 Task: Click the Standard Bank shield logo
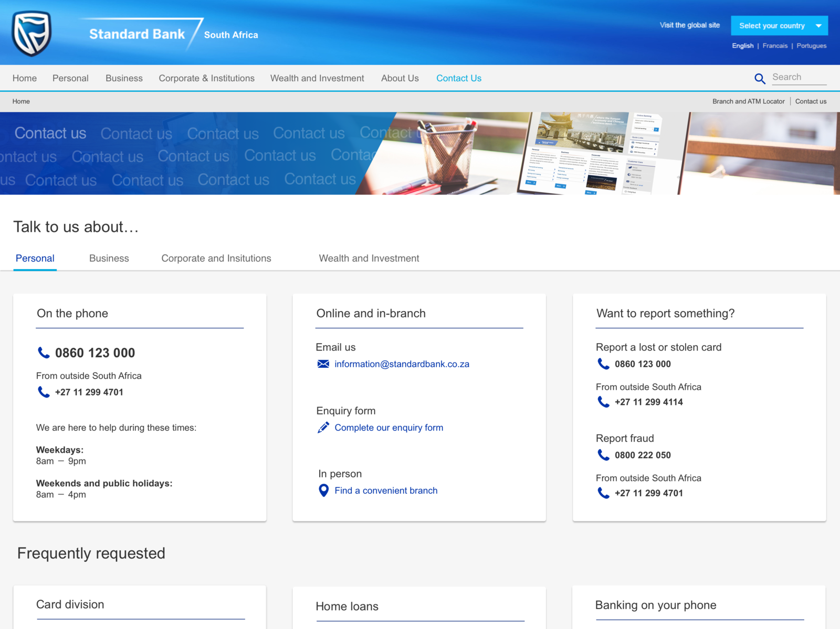coord(33,33)
